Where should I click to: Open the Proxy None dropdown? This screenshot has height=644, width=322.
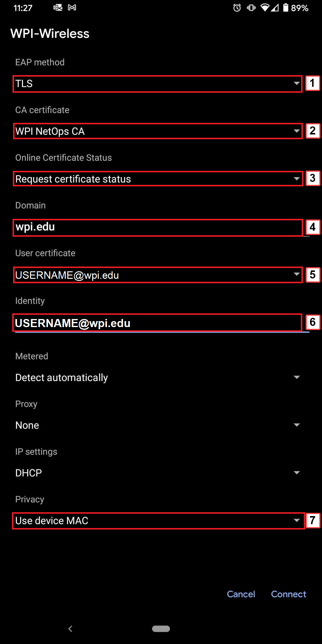tap(158, 425)
